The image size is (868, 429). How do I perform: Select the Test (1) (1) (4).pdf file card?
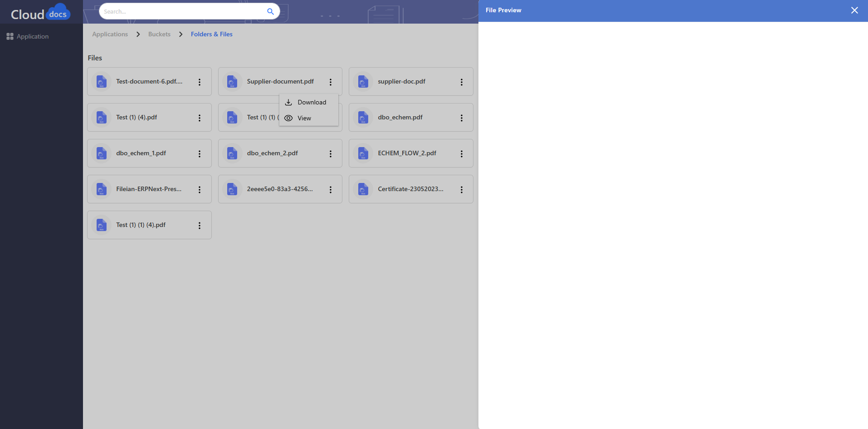click(141, 225)
